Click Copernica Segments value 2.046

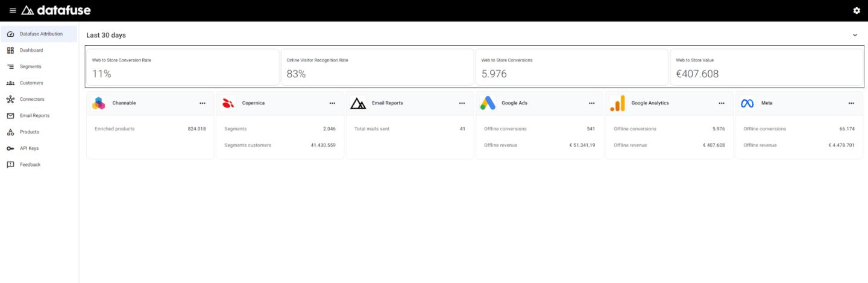329,129
